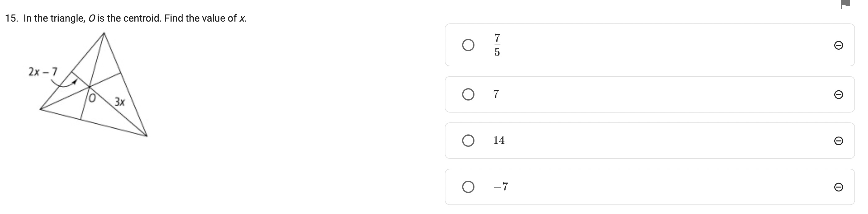Click the 3x segment label

click(x=120, y=102)
